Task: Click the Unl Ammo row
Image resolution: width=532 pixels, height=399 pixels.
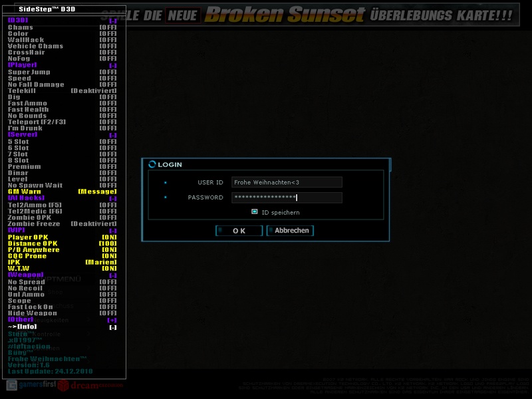Action: pos(62,294)
